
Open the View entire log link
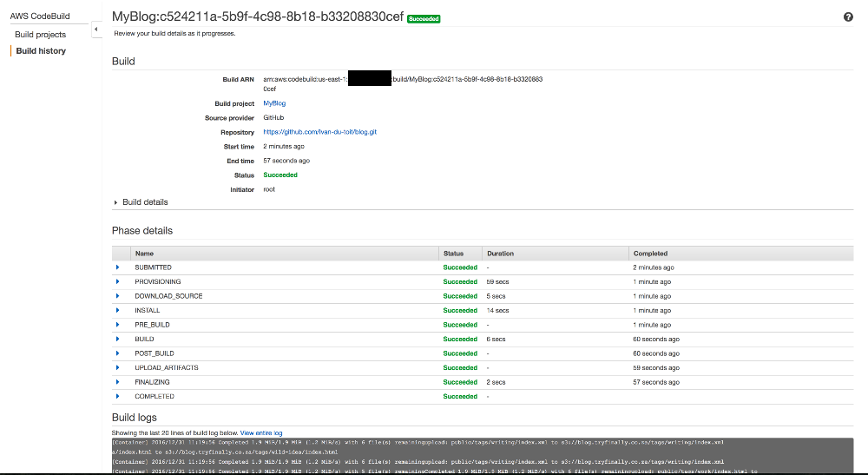tap(261, 433)
